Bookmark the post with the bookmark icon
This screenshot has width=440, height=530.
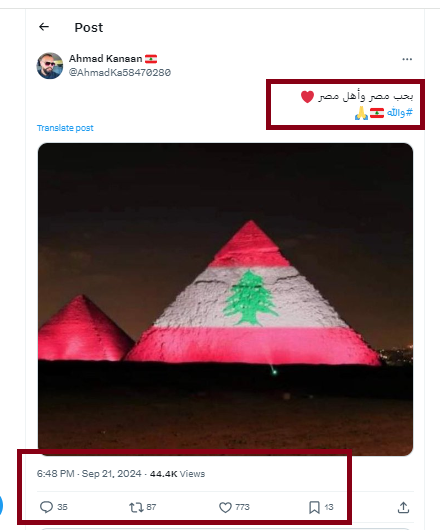pyautogui.click(x=314, y=507)
